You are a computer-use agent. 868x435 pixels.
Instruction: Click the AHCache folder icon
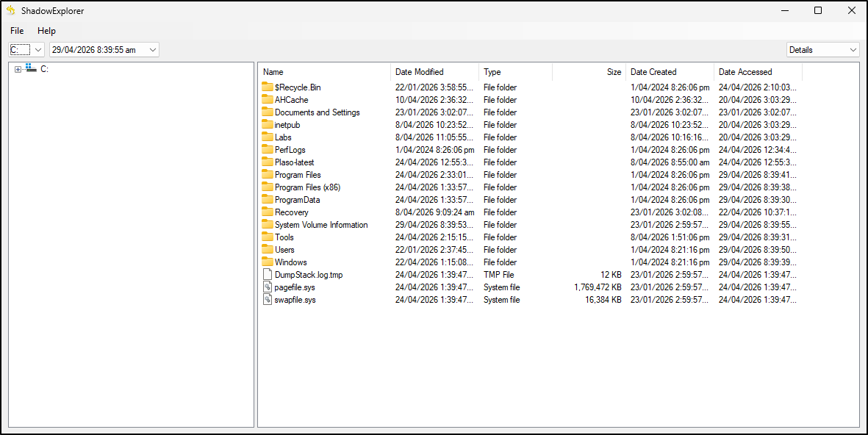(x=268, y=100)
